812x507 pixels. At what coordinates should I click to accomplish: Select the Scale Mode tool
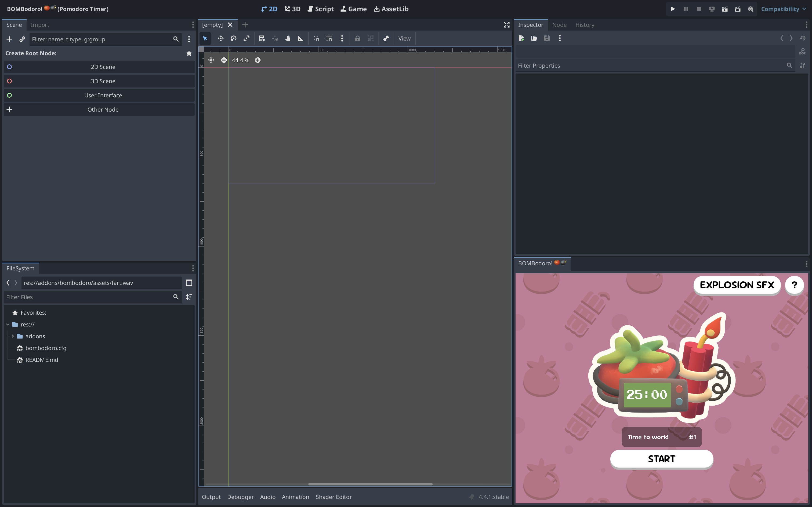247,39
